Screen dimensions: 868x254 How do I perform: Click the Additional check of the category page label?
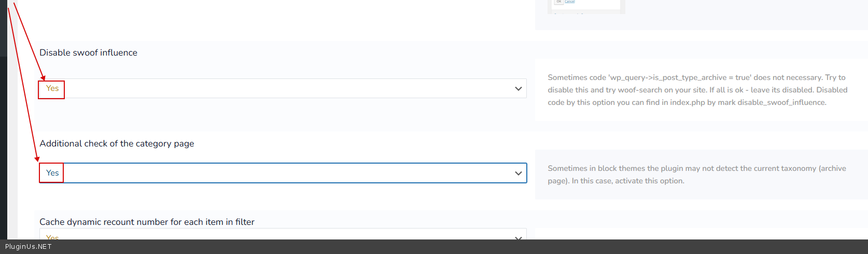coord(117,144)
